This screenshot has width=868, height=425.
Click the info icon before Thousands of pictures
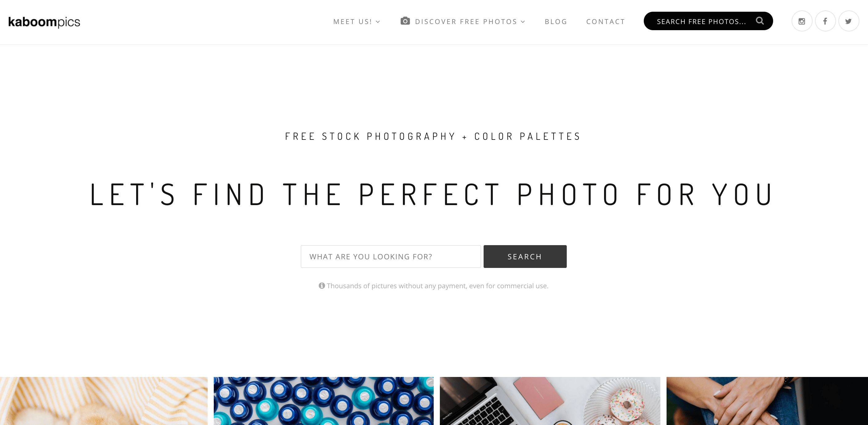322,285
